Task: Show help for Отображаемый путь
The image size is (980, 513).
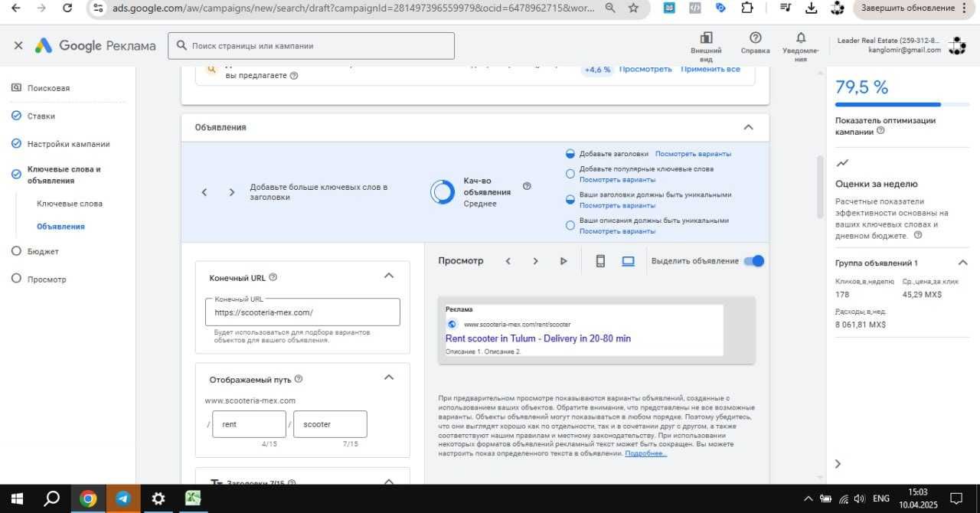Action: click(x=299, y=379)
